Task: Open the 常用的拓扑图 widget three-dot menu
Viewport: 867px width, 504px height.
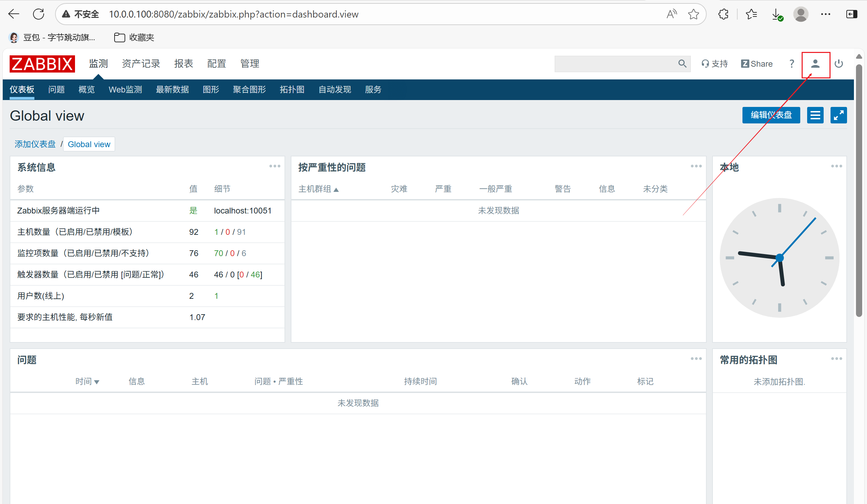Action: [836, 359]
